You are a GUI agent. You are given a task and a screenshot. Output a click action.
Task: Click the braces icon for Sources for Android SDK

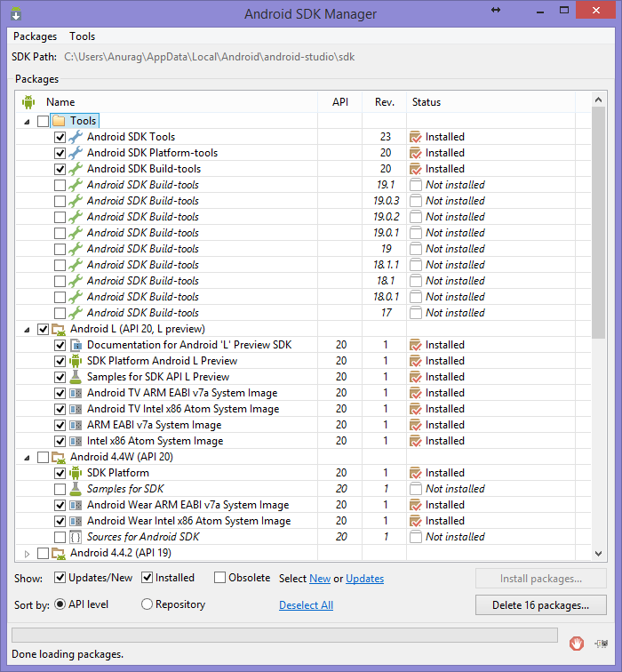pos(76,537)
